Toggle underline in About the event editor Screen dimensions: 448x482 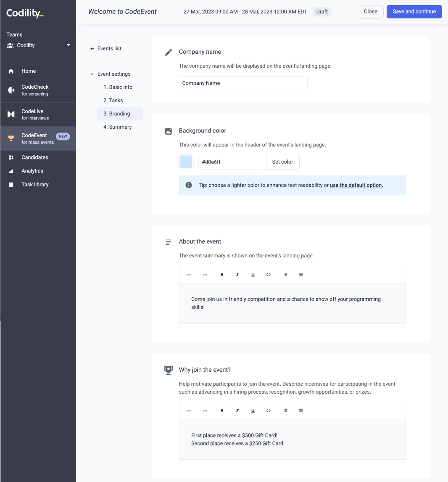pyautogui.click(x=253, y=275)
